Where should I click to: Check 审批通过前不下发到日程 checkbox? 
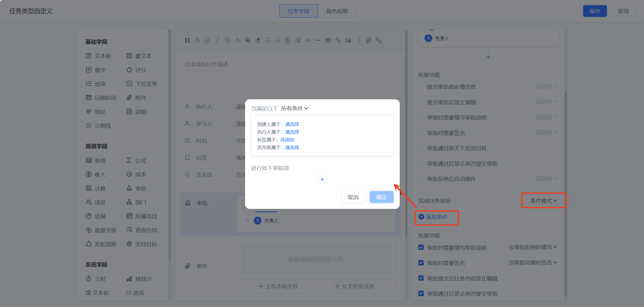click(421, 148)
